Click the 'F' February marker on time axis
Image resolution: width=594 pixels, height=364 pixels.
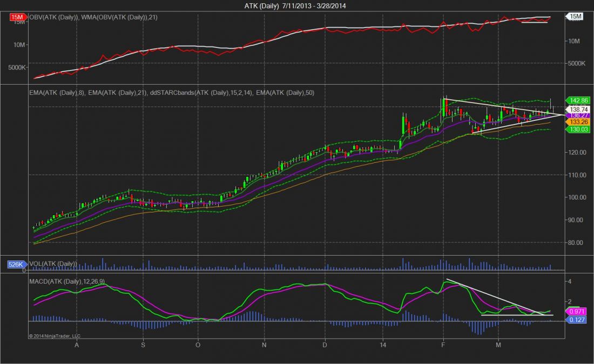pyautogui.click(x=443, y=344)
